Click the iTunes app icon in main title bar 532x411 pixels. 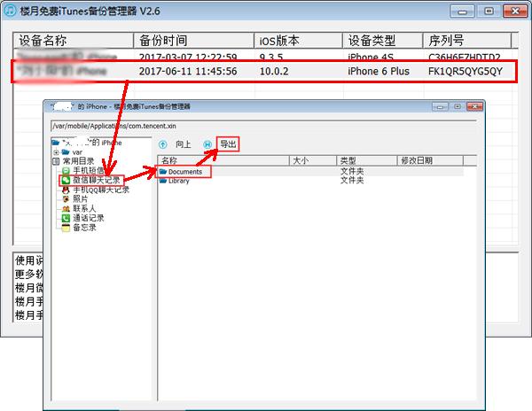(10, 10)
